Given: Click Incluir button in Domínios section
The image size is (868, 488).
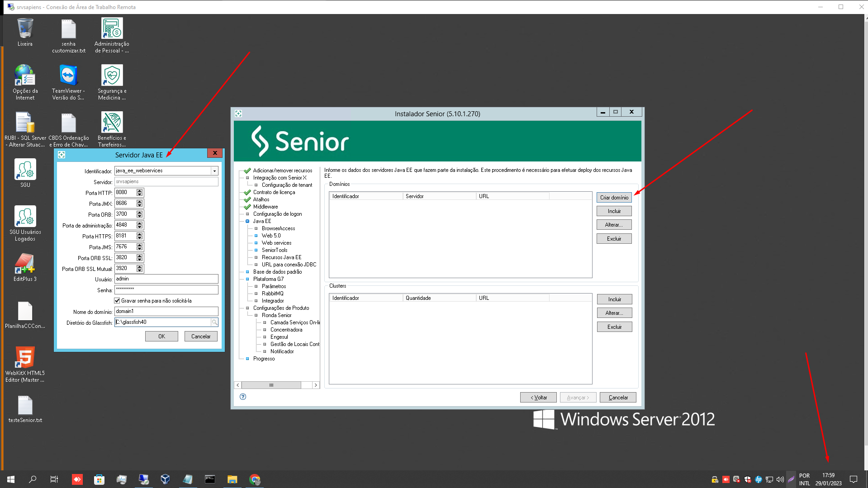Looking at the screenshot, I should pyautogui.click(x=614, y=211).
